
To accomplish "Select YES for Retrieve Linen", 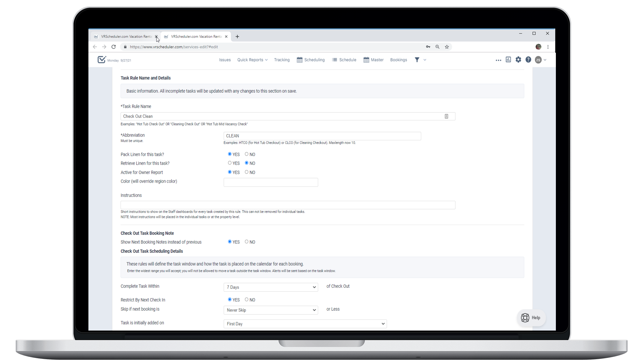I will 230,163.
